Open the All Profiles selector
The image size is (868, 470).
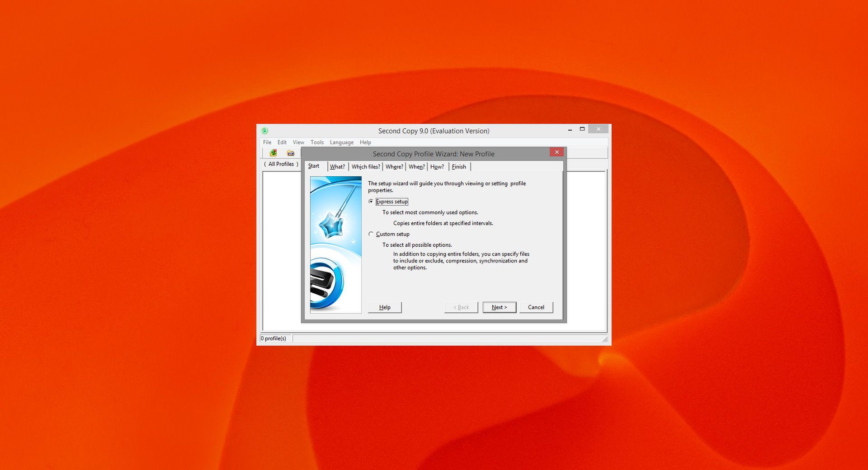point(281,164)
